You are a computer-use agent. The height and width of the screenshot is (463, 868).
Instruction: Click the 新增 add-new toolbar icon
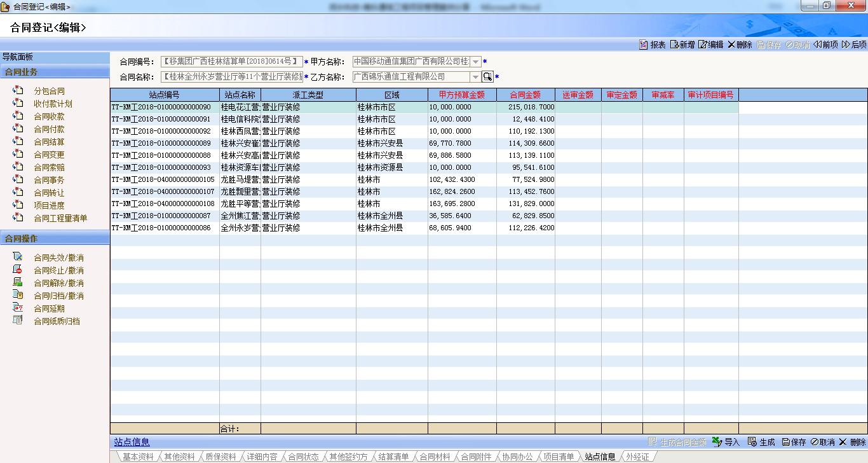pos(674,45)
